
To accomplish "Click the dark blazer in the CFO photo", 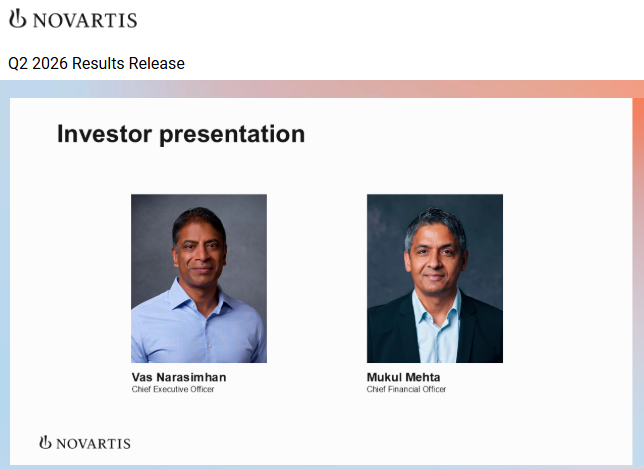I will [478, 329].
